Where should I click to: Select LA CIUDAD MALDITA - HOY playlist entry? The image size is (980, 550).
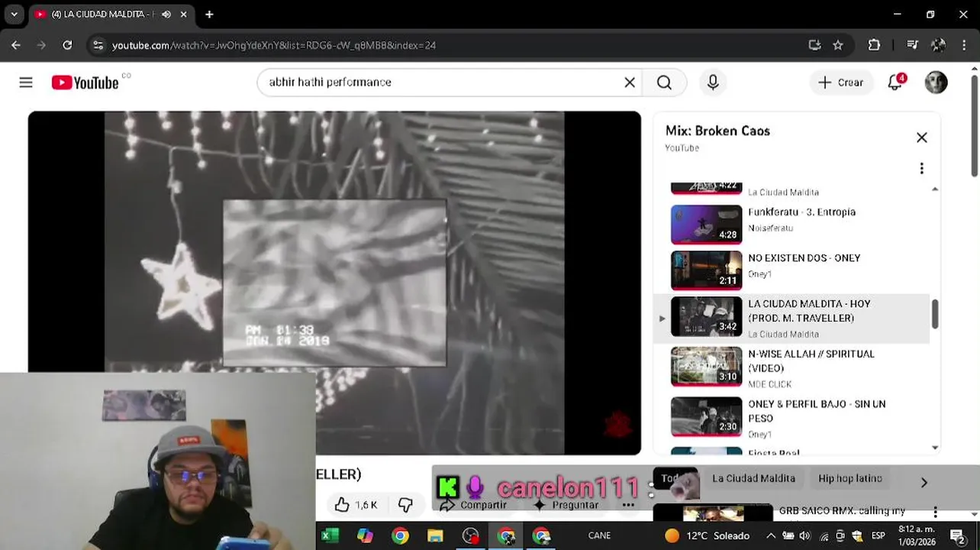(x=794, y=318)
